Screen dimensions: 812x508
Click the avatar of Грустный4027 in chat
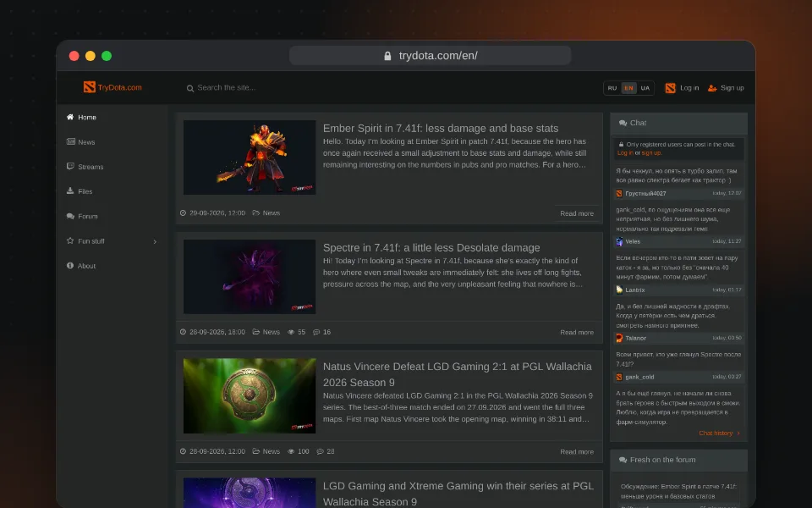pos(619,193)
